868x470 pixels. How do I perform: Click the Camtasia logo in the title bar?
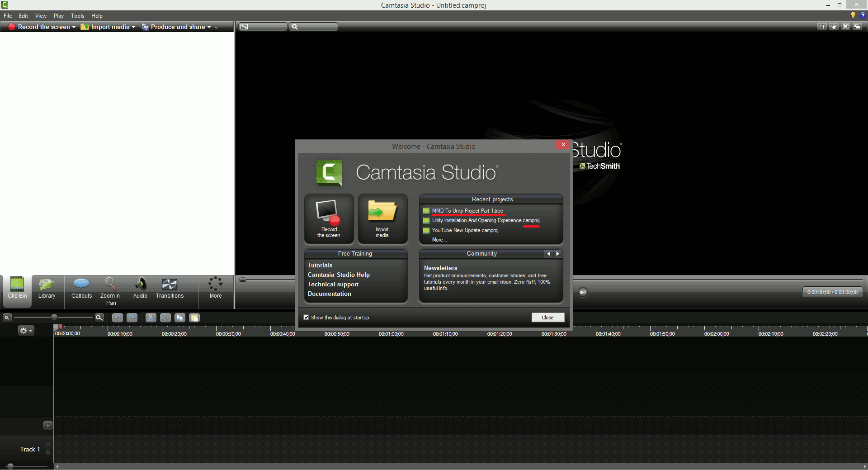pos(5,5)
